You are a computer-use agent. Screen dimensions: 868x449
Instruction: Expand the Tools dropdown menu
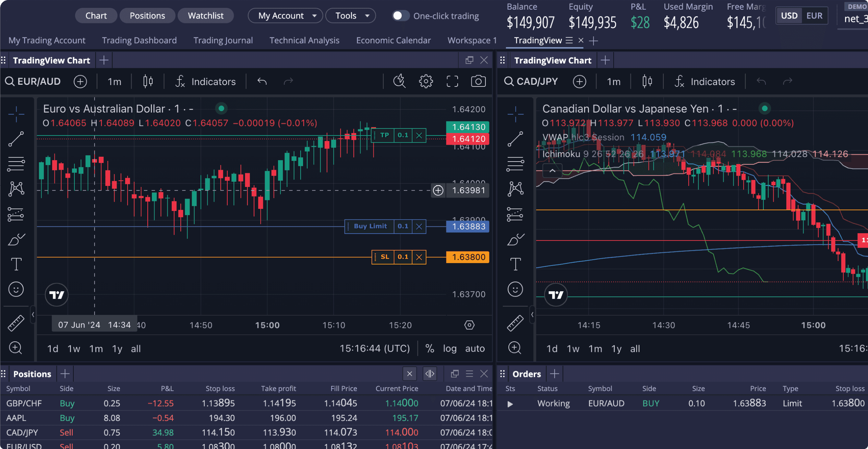350,16
